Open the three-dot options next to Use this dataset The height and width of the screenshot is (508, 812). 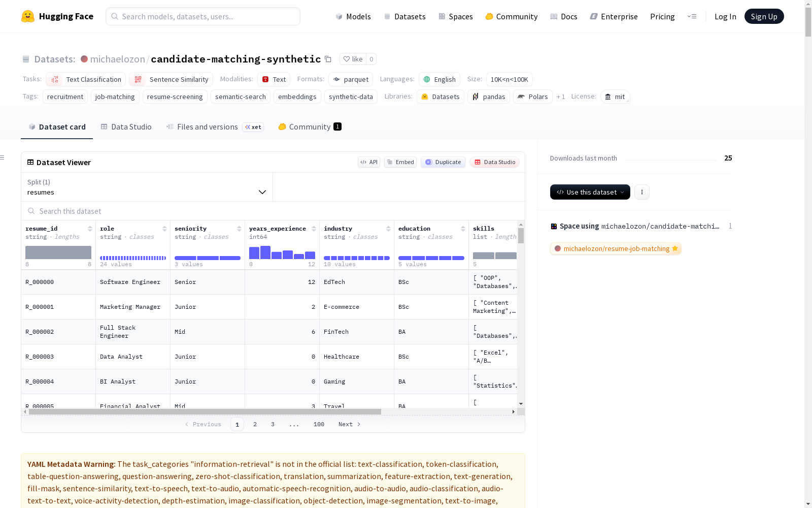pyautogui.click(x=642, y=192)
